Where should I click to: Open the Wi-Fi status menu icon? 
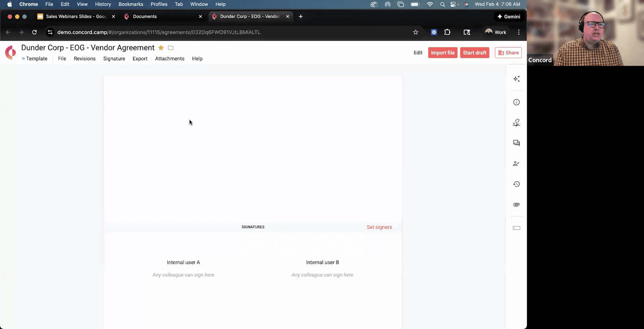pos(430,4)
